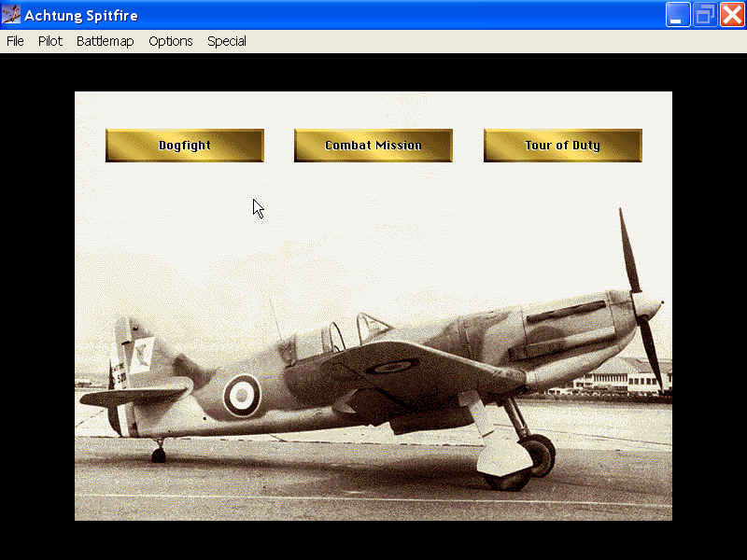Open the File menu

(15, 41)
